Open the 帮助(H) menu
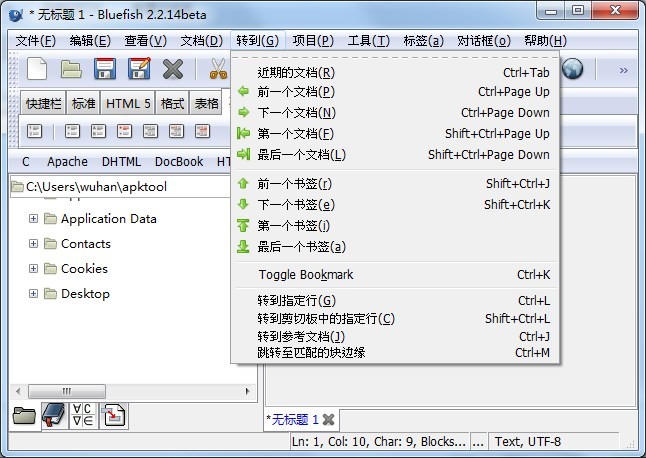The image size is (646, 458). 545,41
